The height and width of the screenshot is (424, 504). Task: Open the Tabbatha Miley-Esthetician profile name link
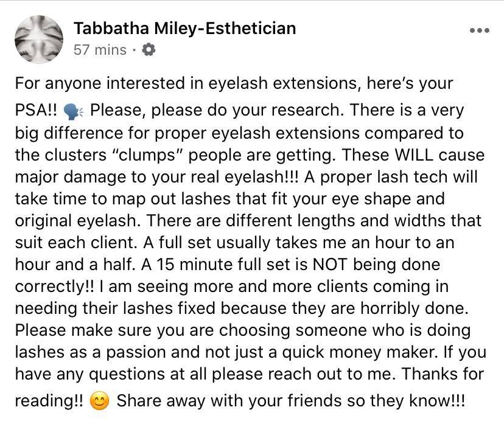(x=184, y=28)
